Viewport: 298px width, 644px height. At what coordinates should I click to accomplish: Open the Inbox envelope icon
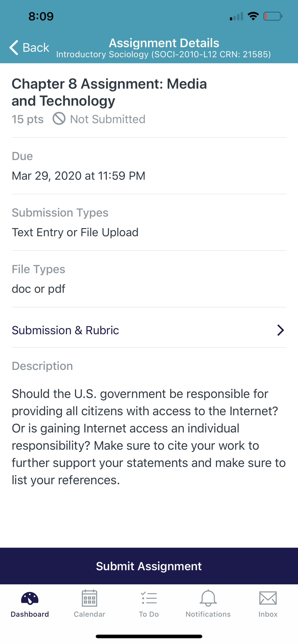pyautogui.click(x=268, y=598)
